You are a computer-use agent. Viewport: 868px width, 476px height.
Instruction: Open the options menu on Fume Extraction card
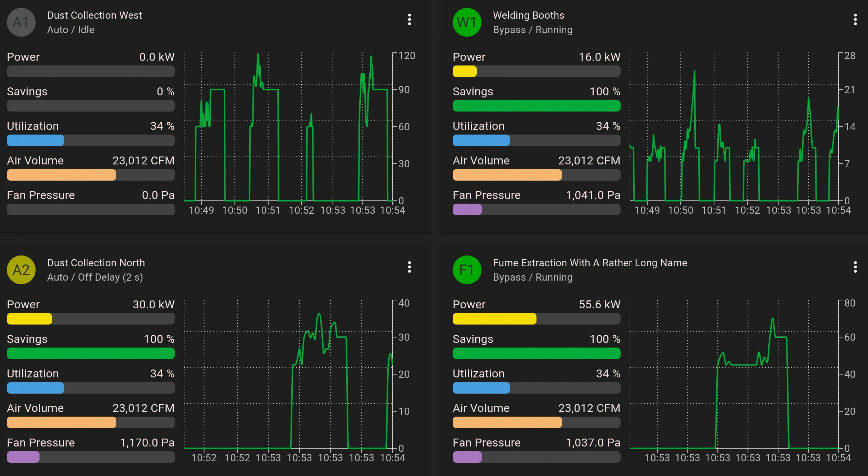pos(855,267)
